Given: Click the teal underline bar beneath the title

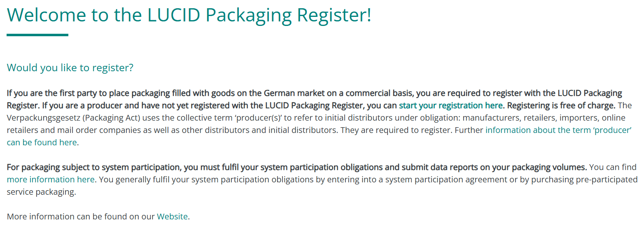Looking at the screenshot, I should [37, 35].
